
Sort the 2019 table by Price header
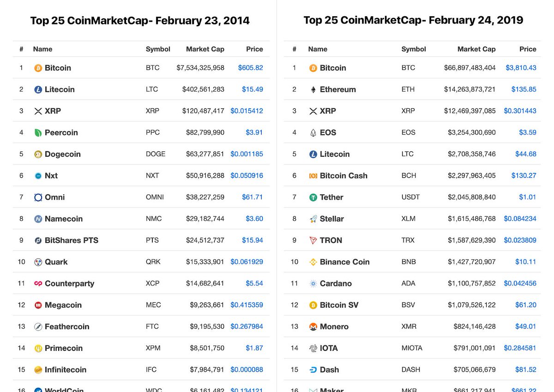[x=528, y=49]
